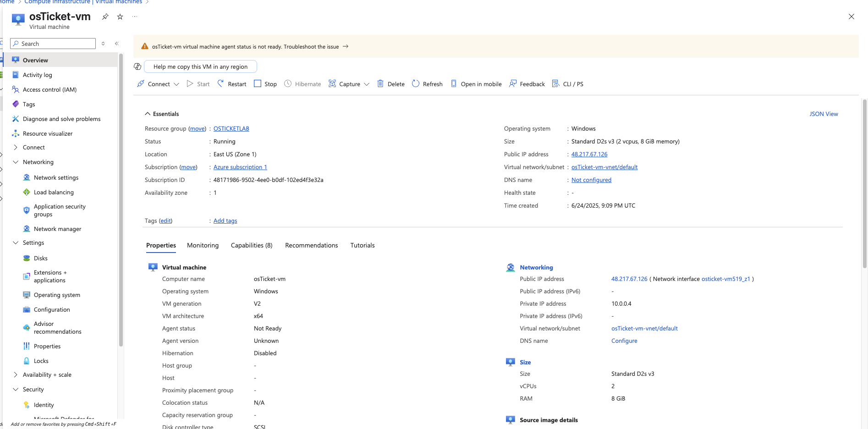Open the Networking properties heading
The image size is (868, 429).
(536, 267)
